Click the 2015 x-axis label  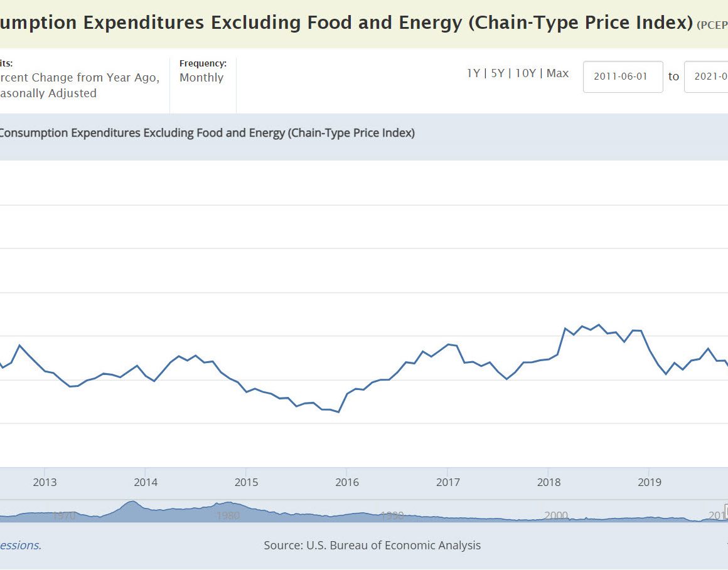(246, 482)
